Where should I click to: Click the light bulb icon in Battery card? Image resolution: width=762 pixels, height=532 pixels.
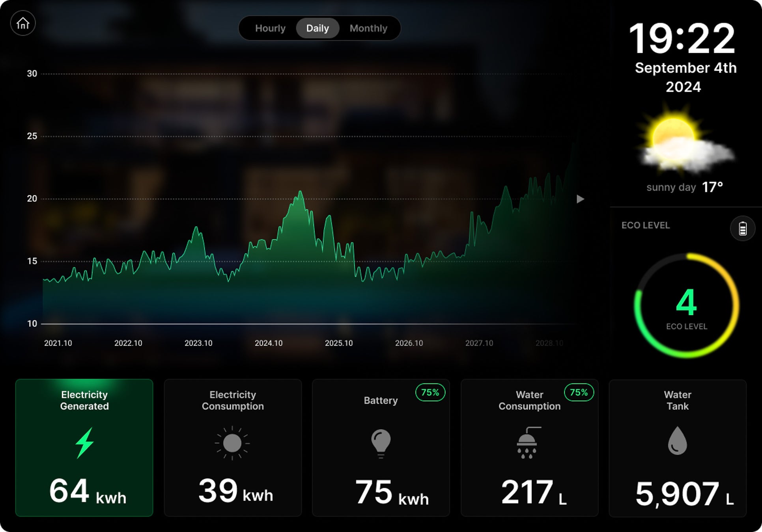[x=381, y=443]
